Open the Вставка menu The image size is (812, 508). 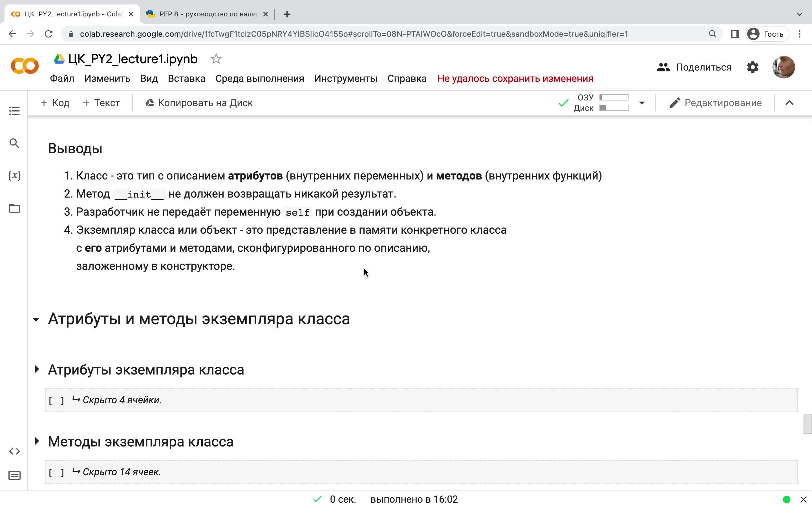pos(187,79)
